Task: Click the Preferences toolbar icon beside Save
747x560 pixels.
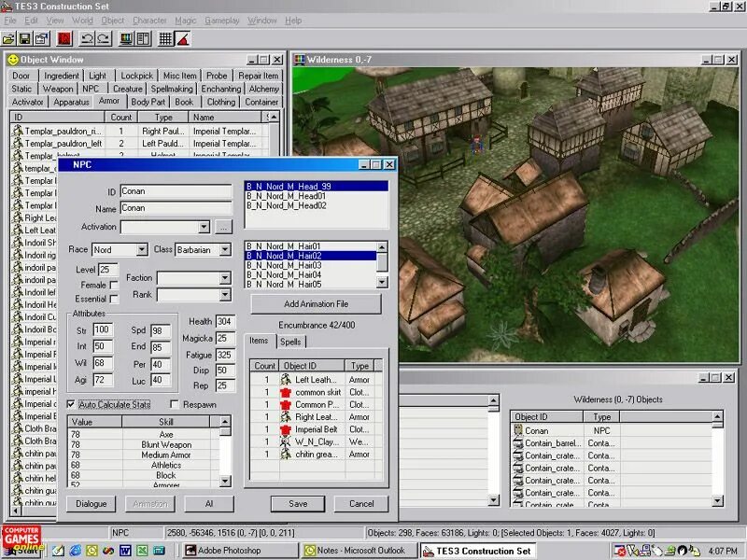Action: click(41, 39)
